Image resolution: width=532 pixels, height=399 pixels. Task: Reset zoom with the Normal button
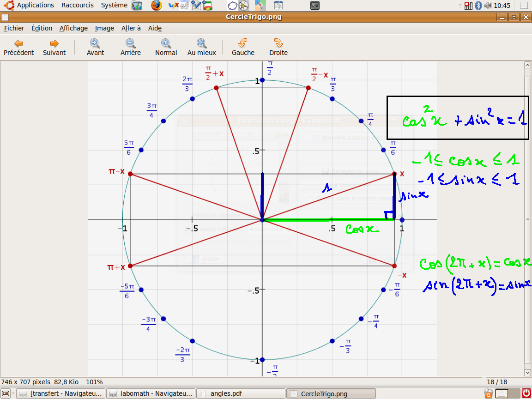(166, 47)
